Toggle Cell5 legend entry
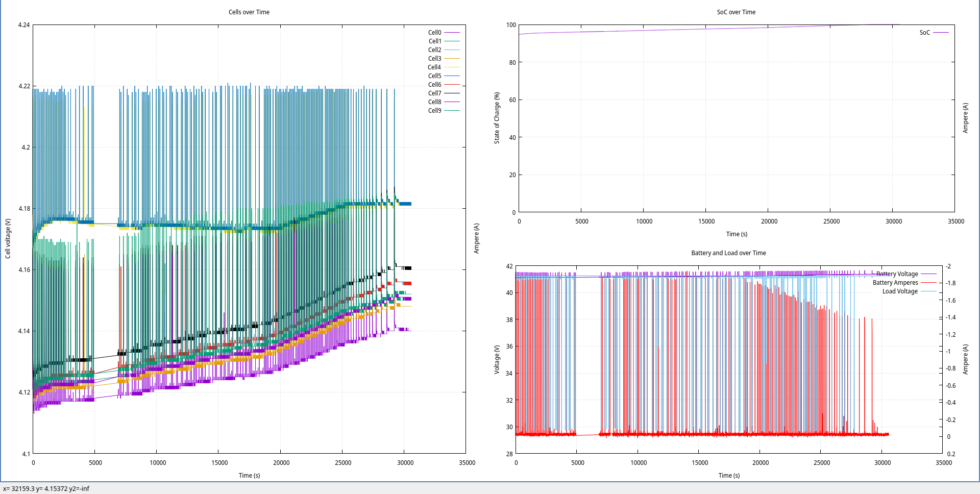This screenshot has width=980, height=494. (444, 76)
